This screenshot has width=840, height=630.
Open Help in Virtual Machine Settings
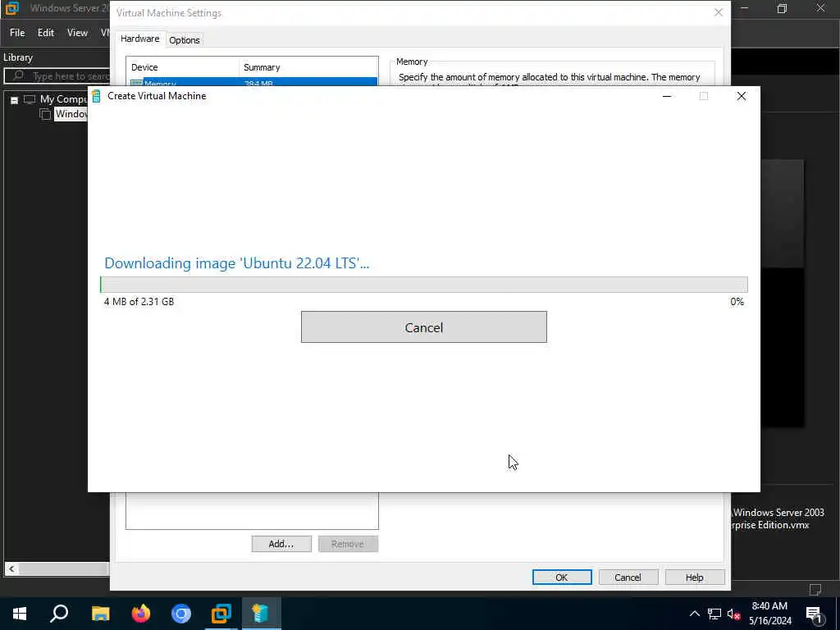694,577
